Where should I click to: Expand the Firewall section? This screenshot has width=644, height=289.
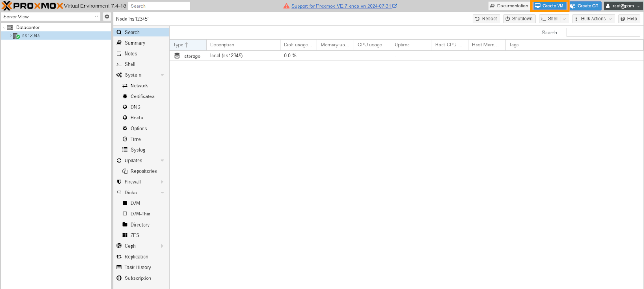(161, 181)
